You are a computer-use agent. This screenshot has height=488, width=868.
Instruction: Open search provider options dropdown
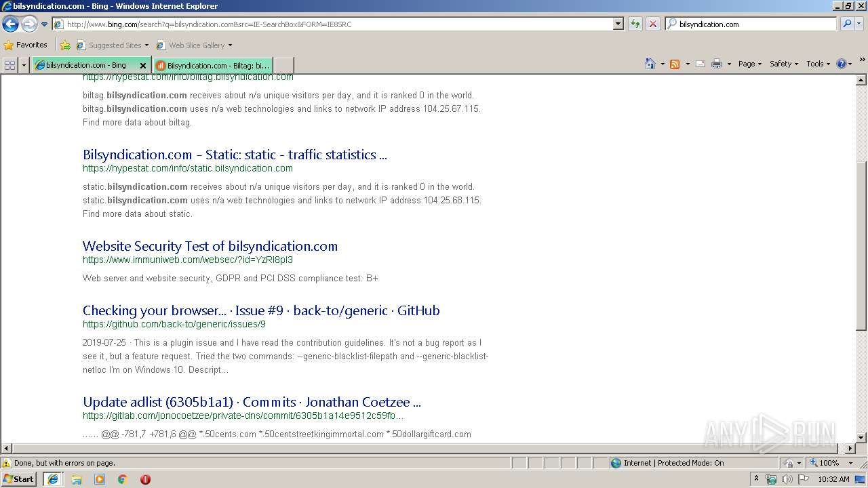pyautogui.click(x=859, y=24)
